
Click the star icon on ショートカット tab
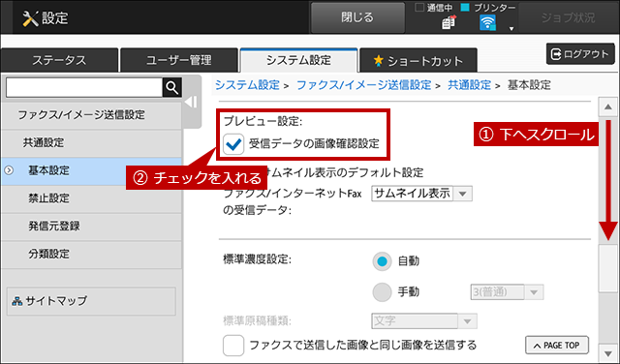point(379,60)
